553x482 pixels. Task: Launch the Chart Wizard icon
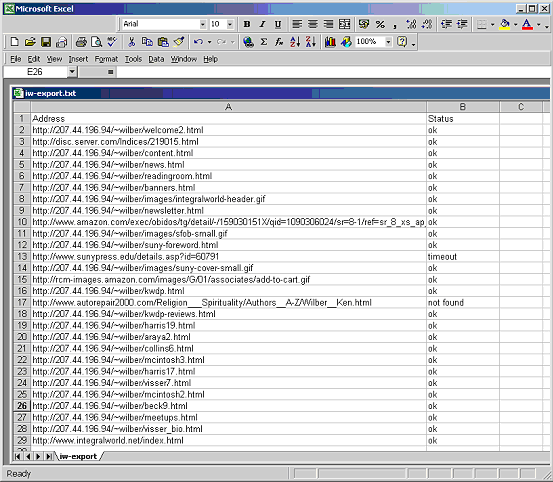pyautogui.click(x=330, y=42)
